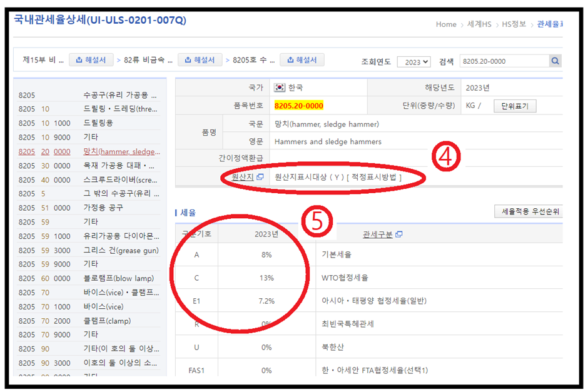Click the search magnifier icon
The image size is (588, 392).
click(x=555, y=61)
